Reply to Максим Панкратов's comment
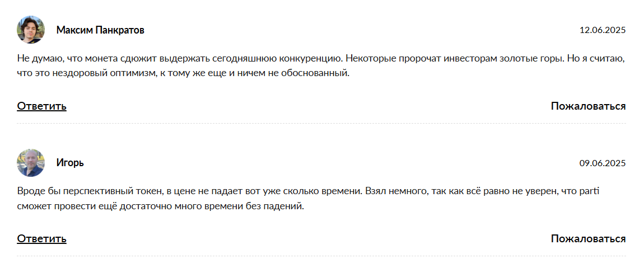This screenshot has width=644, height=268. click(x=41, y=106)
